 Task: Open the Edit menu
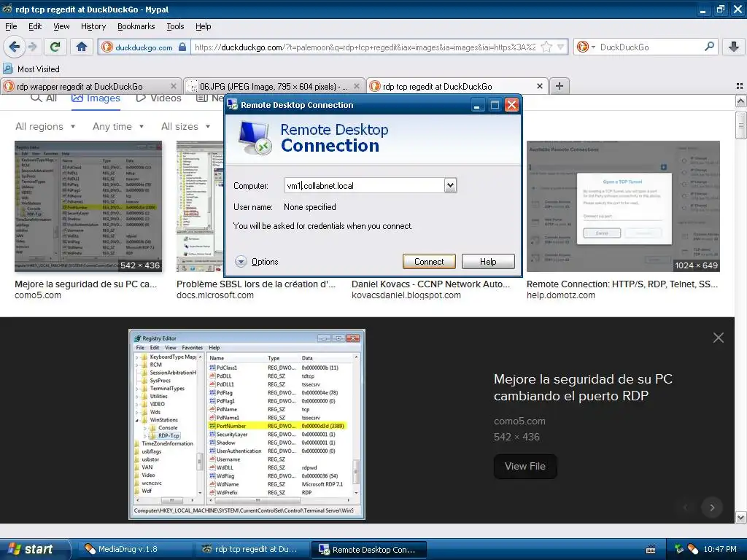click(35, 27)
